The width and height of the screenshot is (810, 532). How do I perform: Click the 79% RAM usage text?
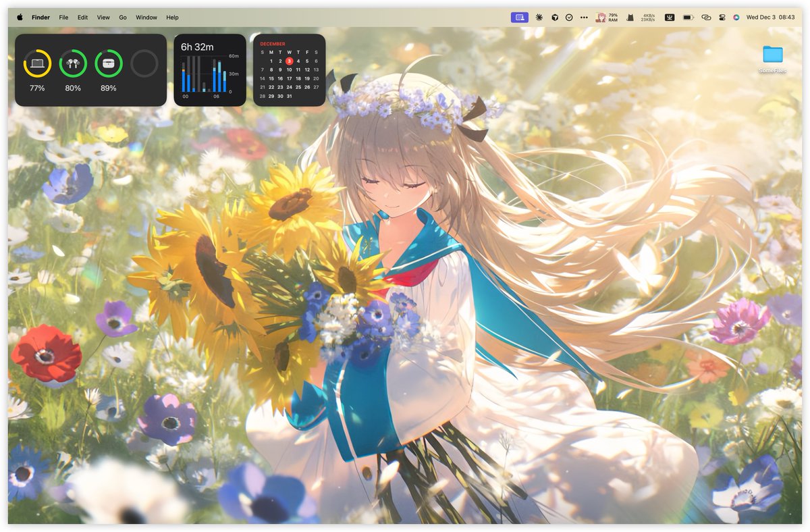click(x=613, y=18)
